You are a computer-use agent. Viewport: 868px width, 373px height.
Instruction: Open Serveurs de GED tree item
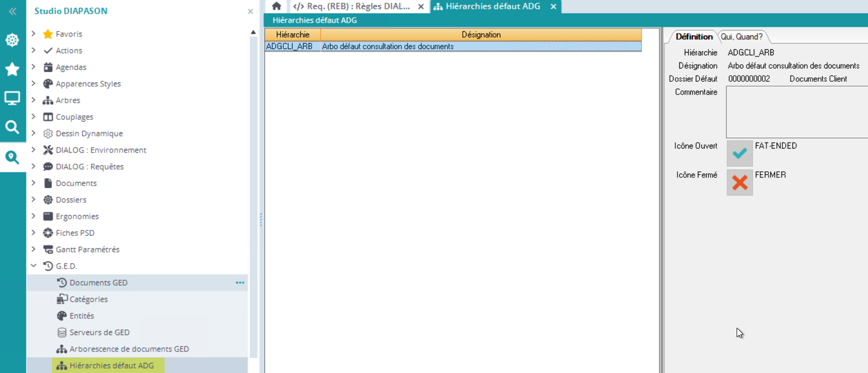point(99,332)
